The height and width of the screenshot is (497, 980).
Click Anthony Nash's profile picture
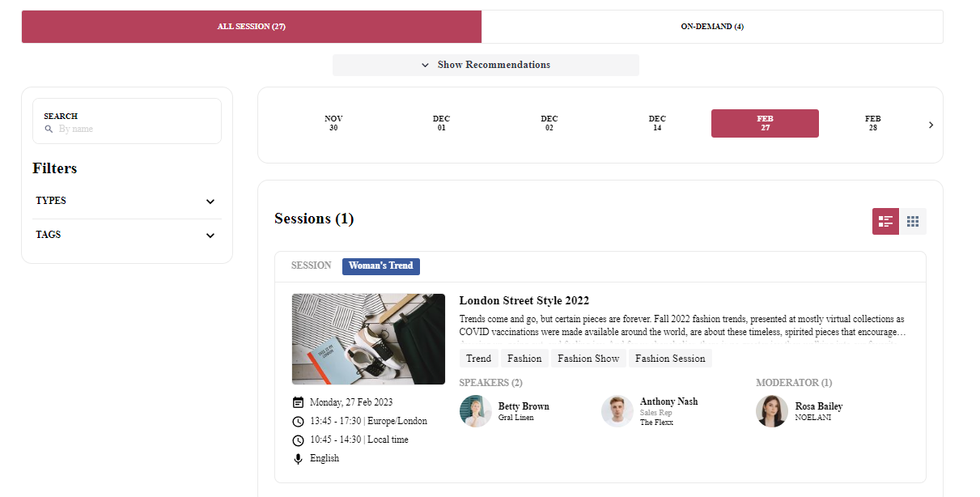[617, 411]
